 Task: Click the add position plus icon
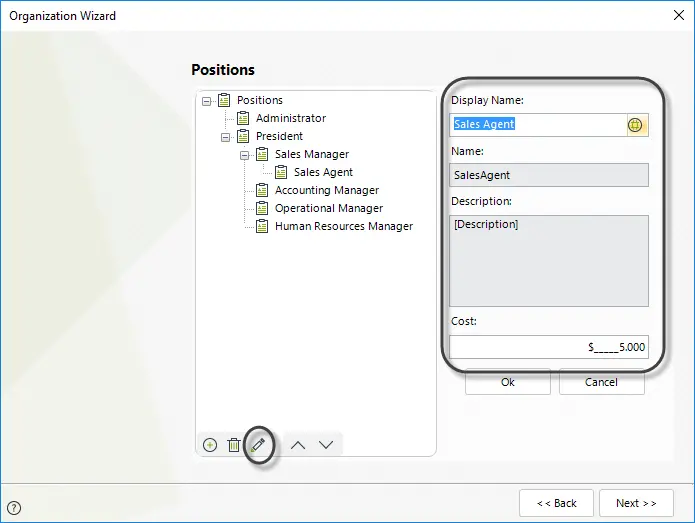[x=210, y=445]
